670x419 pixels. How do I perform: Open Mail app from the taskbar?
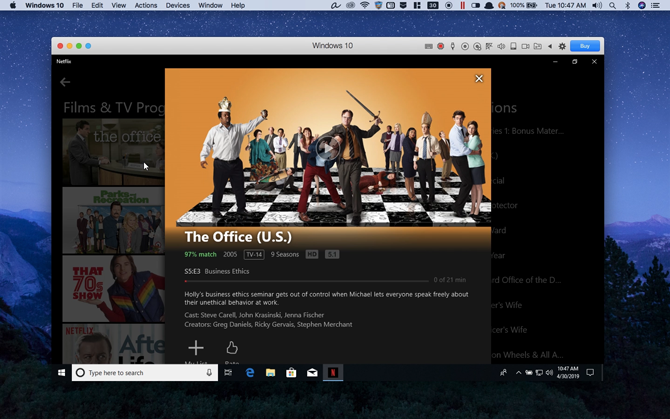coord(312,372)
